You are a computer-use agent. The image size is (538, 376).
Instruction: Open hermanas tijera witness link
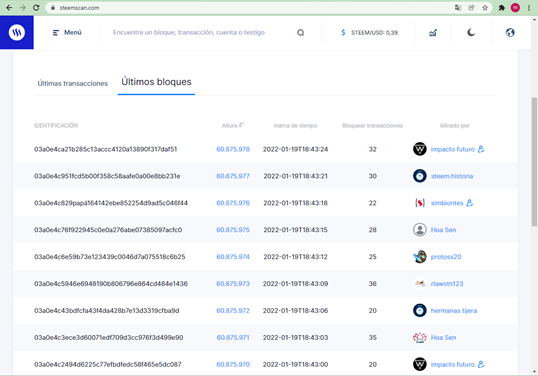tap(454, 311)
